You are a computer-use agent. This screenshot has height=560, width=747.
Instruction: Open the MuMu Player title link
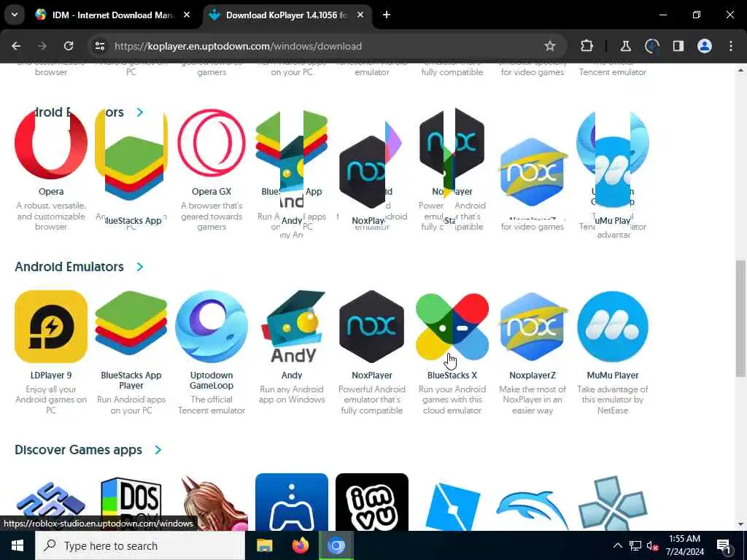point(613,376)
